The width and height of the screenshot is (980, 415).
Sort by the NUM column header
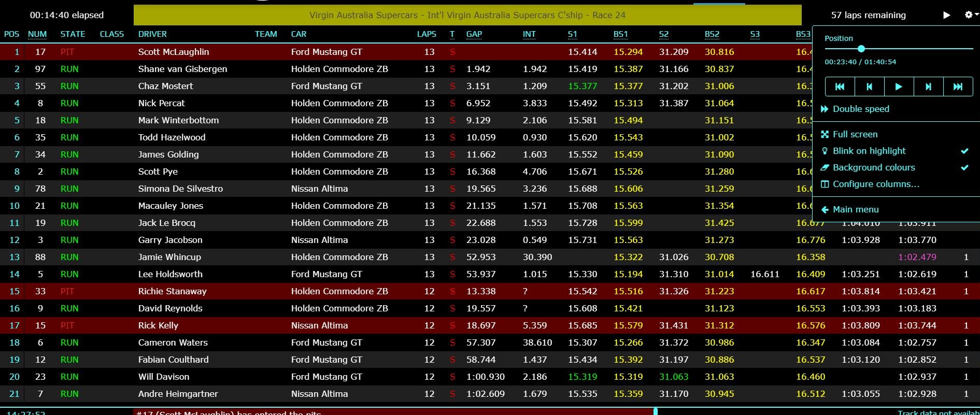click(x=37, y=34)
